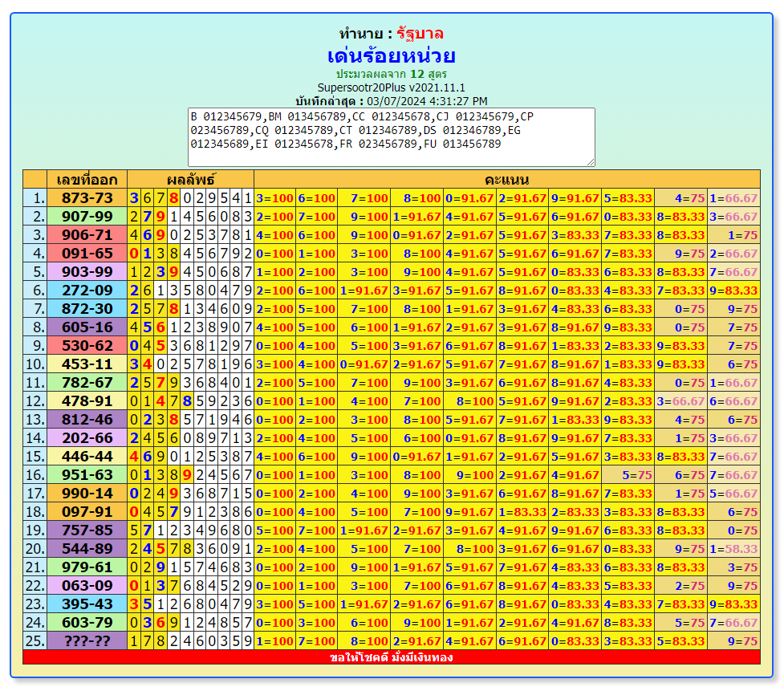The width and height of the screenshot is (784, 691).
Task: Click score 5=100 at start of row 19
Action: (x=275, y=530)
